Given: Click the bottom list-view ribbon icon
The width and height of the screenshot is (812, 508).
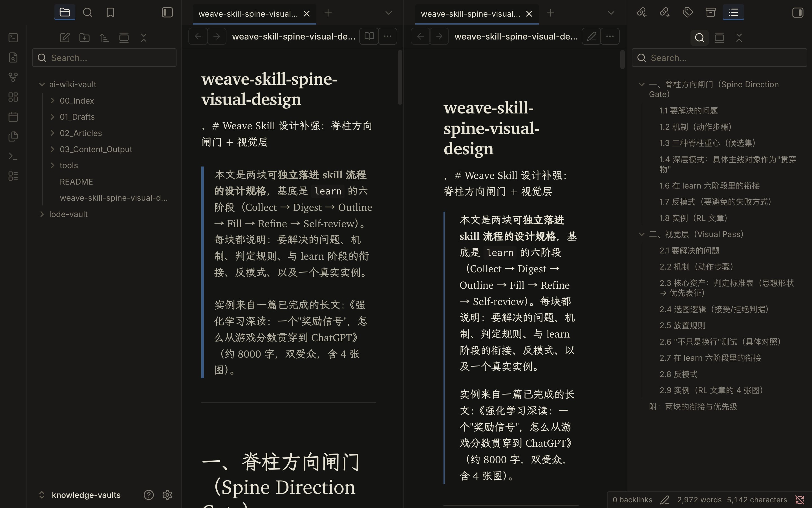Looking at the screenshot, I should [13, 176].
